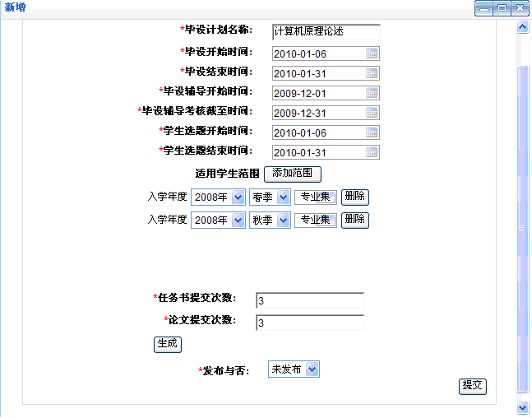Click the 适用学生范围 label
Screen dimensions: 532x418
pyautogui.click(x=227, y=174)
